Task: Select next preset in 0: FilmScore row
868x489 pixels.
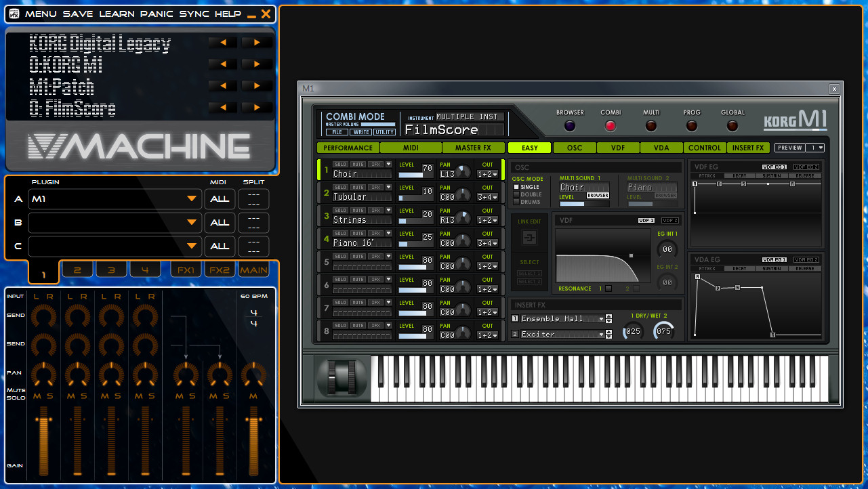Action: coord(256,107)
